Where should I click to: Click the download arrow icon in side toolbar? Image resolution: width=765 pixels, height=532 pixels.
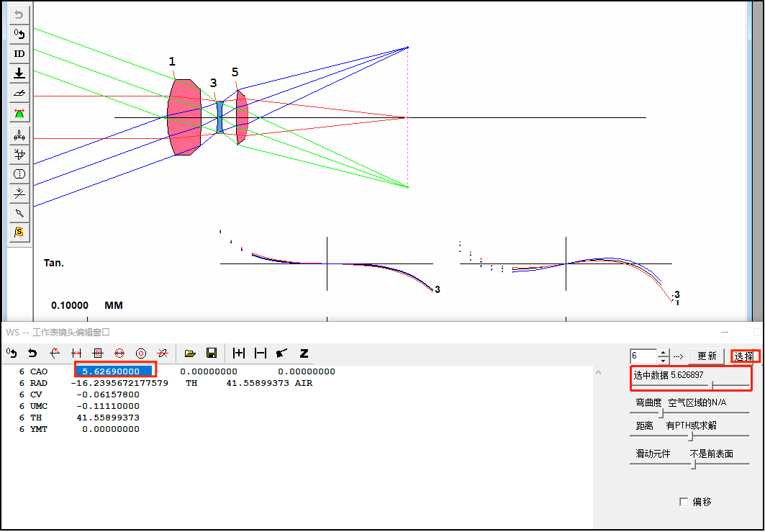tap(19, 73)
